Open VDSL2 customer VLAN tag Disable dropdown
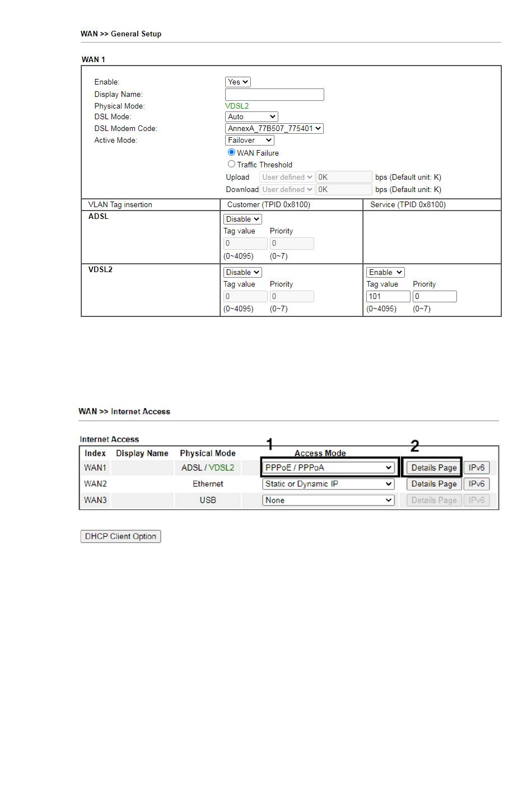Image resolution: width=532 pixels, height=795 pixels. point(242,272)
